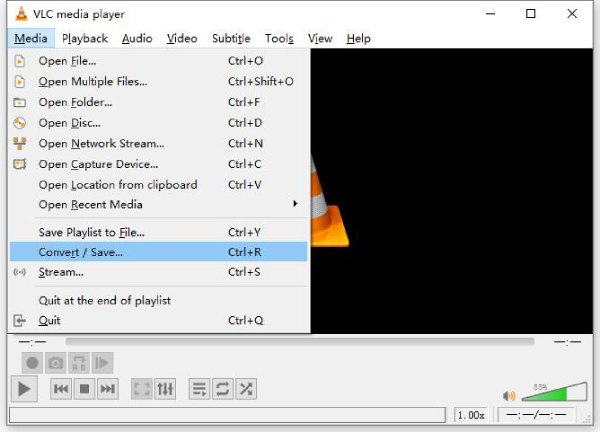Show extended settings equalizer icon
The height and width of the screenshot is (432, 600).
tap(165, 389)
